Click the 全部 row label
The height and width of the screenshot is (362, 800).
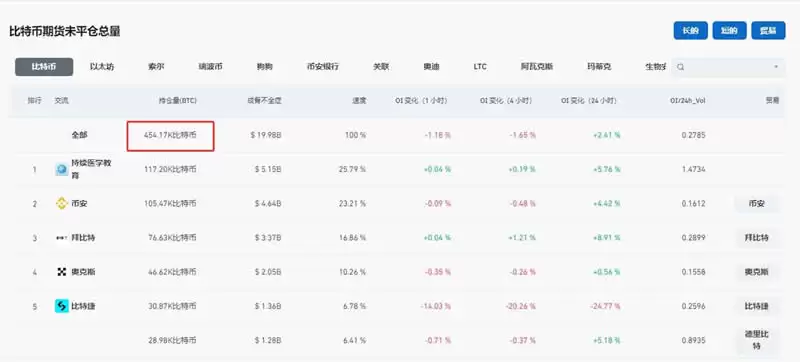coord(79,135)
